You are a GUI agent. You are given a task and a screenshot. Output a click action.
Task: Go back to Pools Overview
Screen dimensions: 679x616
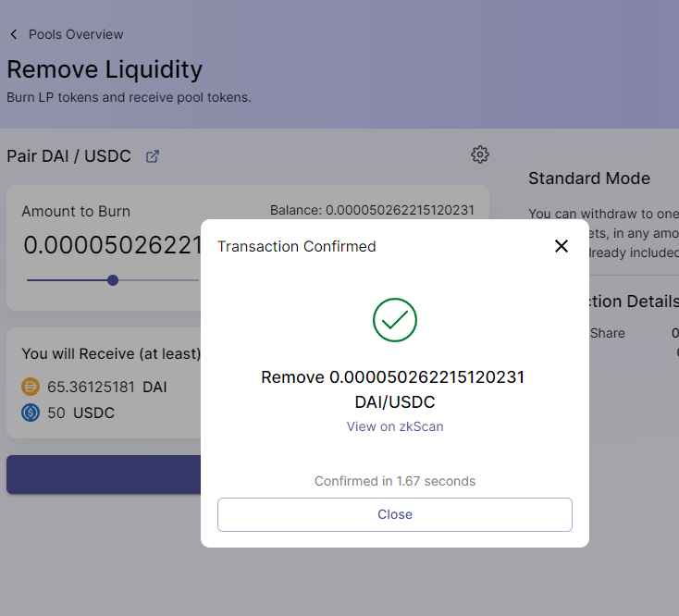click(76, 34)
